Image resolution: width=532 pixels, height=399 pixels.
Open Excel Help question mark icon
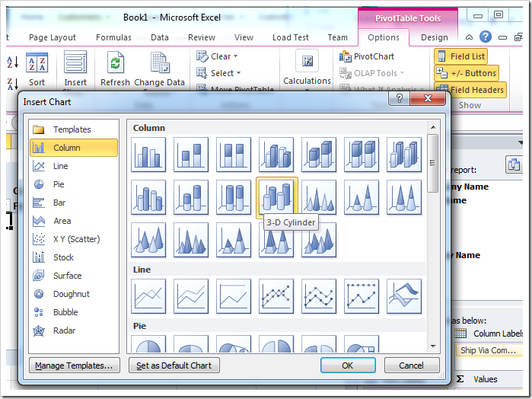tap(486, 37)
